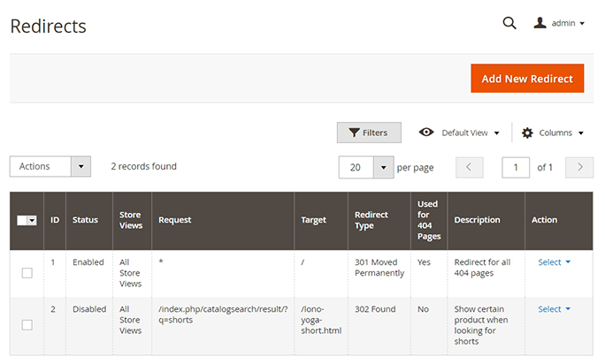The height and width of the screenshot is (364, 605).
Task: Sort the table by ID column header
Action: pyautogui.click(x=55, y=220)
